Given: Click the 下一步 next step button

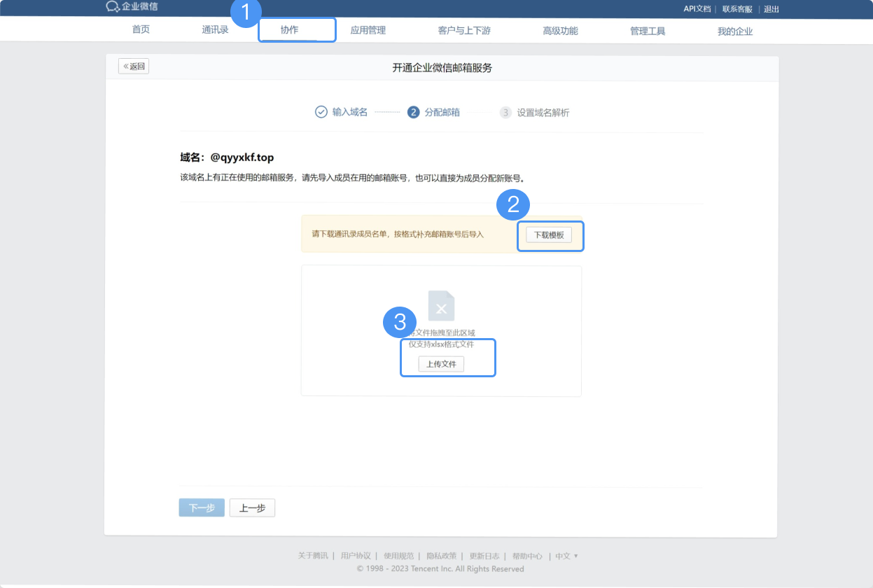Looking at the screenshot, I should click(202, 507).
